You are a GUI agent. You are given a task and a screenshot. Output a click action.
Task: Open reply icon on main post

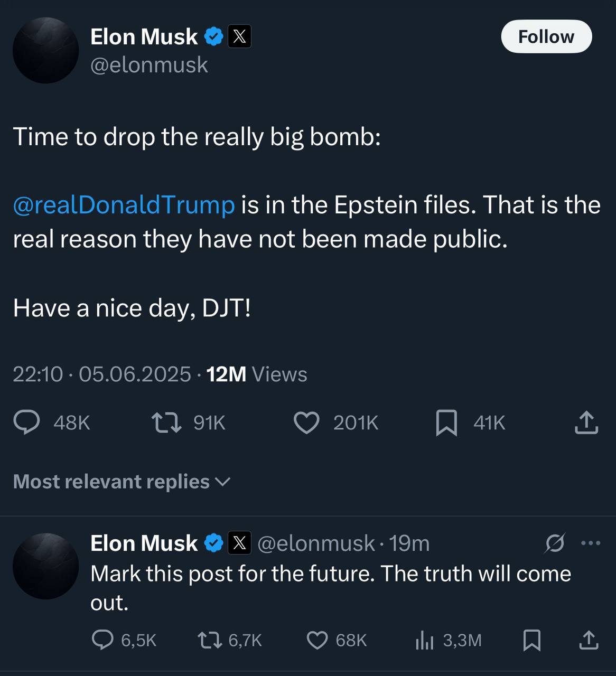coord(26,422)
